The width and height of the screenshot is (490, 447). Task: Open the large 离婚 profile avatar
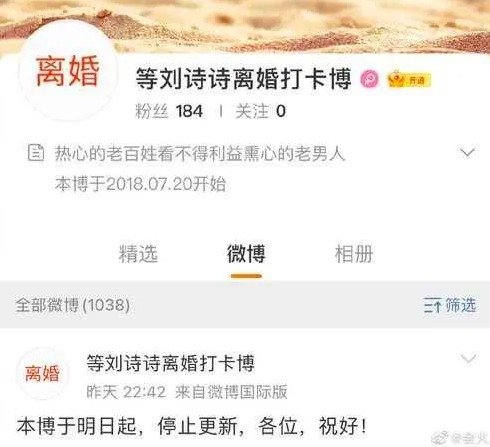68,71
